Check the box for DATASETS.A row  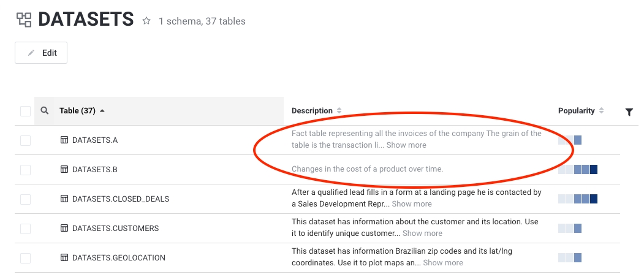25,140
